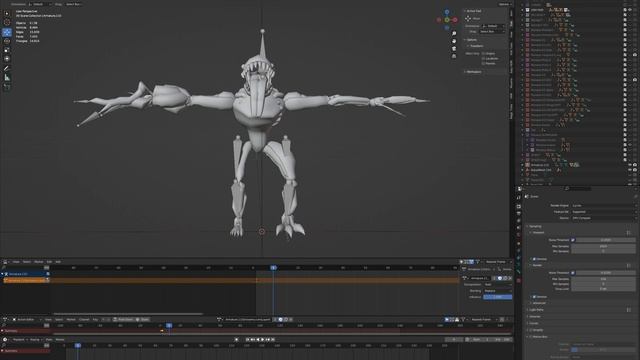
Task: Click the timeline editor type clock icon
Action: (5, 340)
